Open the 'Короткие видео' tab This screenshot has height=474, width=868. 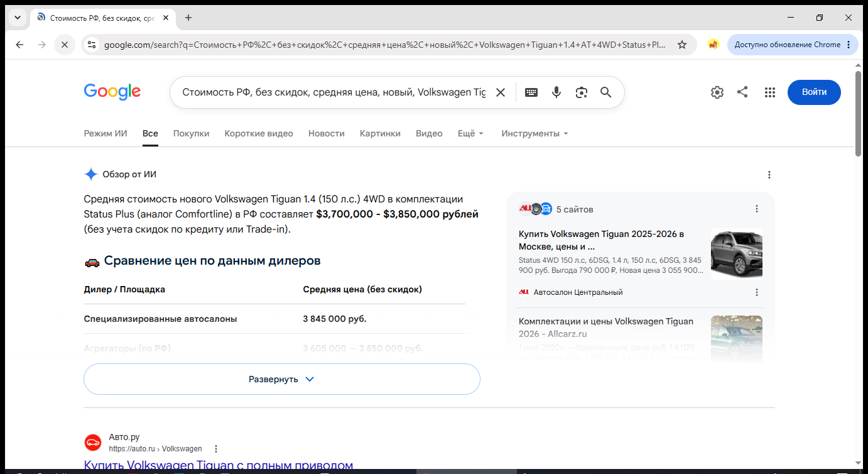pyautogui.click(x=259, y=133)
